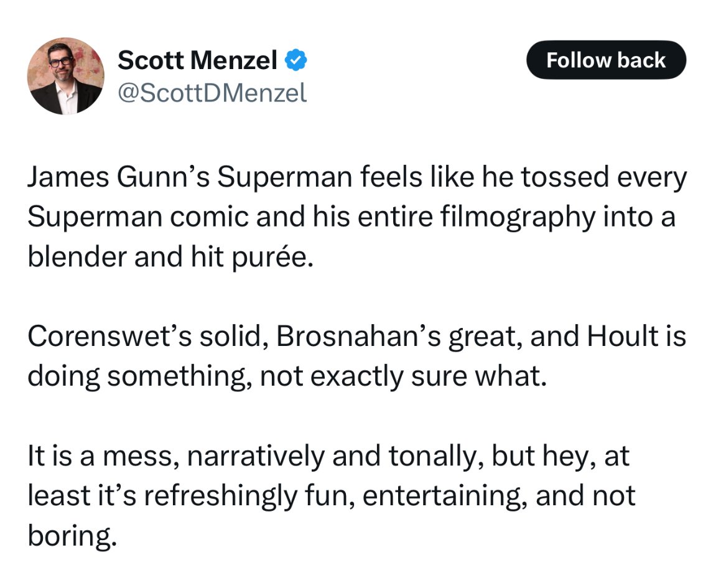Click the word refreshingly in the last paragraph
Viewport: 703px width, 588px height.
click(221, 496)
